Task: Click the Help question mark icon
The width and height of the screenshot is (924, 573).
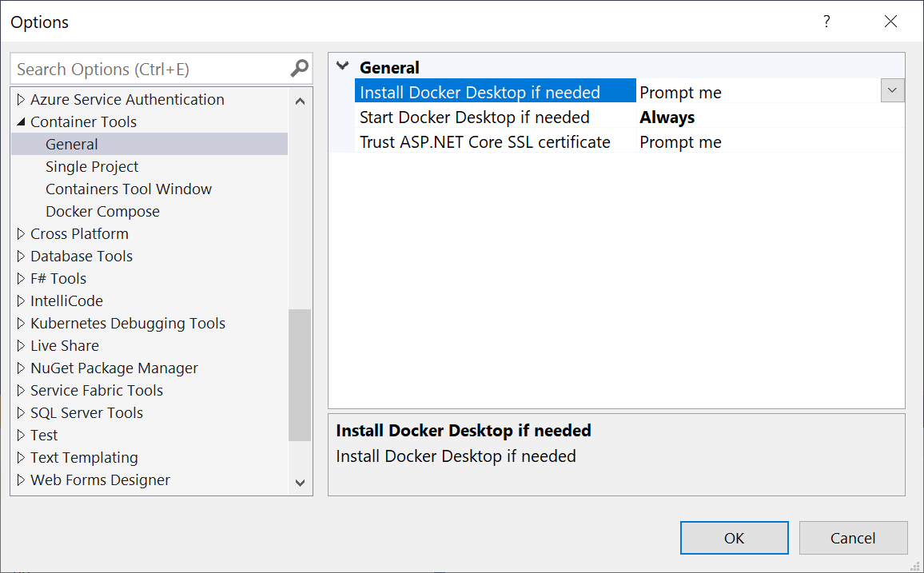Action: pos(826,22)
